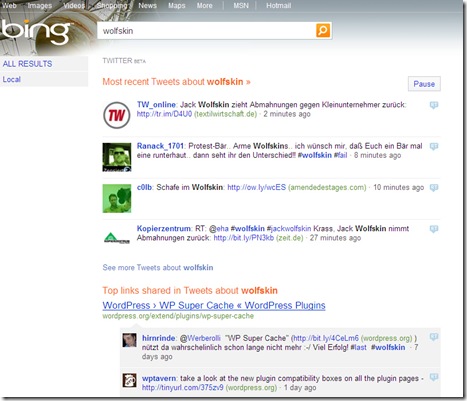Switch to Videos search
Image resolution: width=467 pixels, height=401 pixels.
(x=74, y=6)
